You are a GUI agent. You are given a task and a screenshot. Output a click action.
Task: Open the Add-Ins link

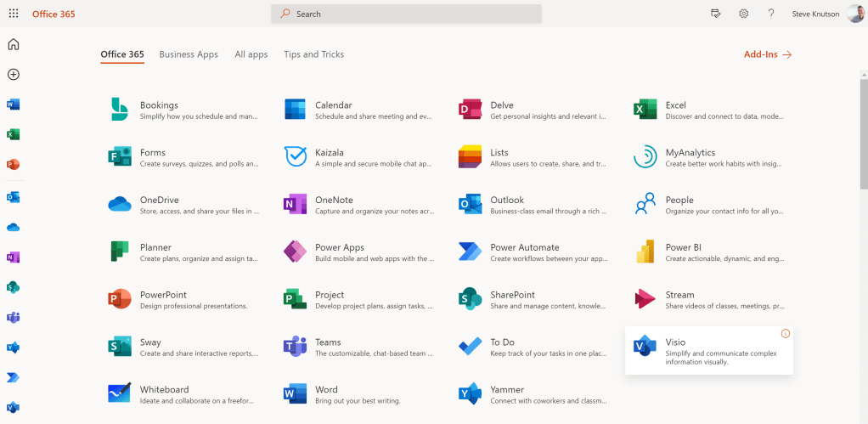coord(767,54)
